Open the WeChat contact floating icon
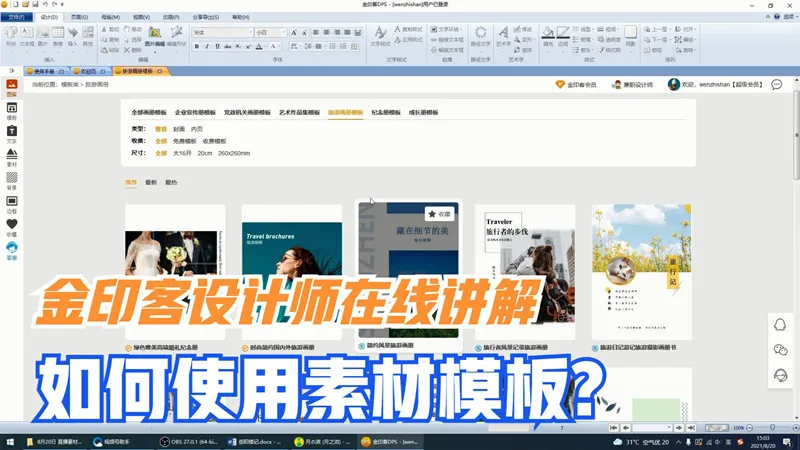This screenshot has width=800, height=450. 780,350
